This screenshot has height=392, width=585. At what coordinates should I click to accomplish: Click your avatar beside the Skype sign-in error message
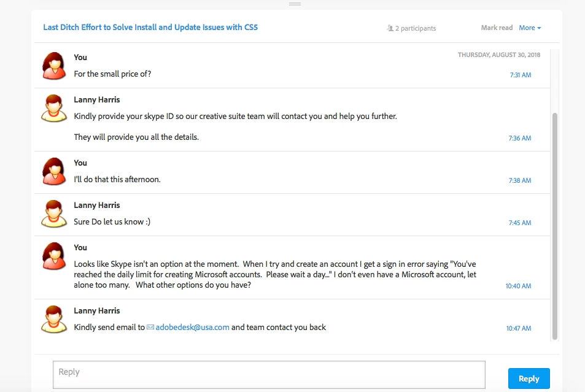click(54, 256)
